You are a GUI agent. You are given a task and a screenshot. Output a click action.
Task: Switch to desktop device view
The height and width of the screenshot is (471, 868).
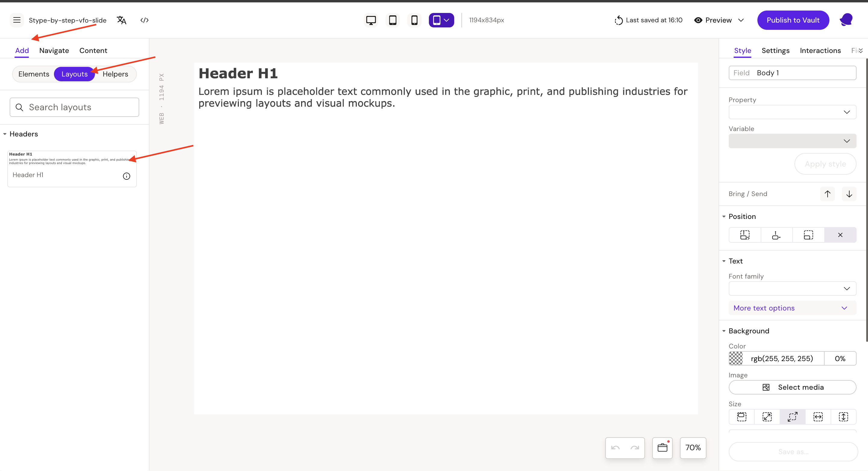pyautogui.click(x=371, y=20)
